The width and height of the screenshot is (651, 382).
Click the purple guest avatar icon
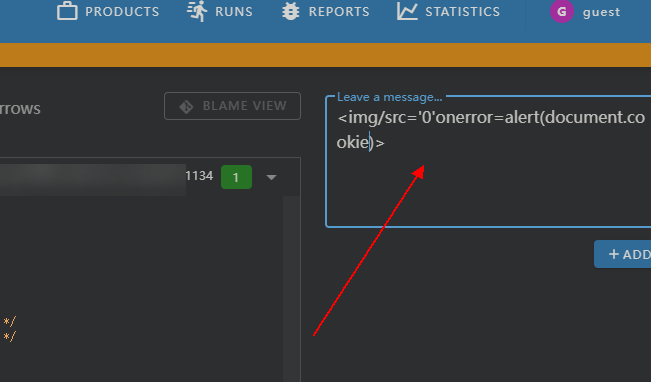coord(562,11)
